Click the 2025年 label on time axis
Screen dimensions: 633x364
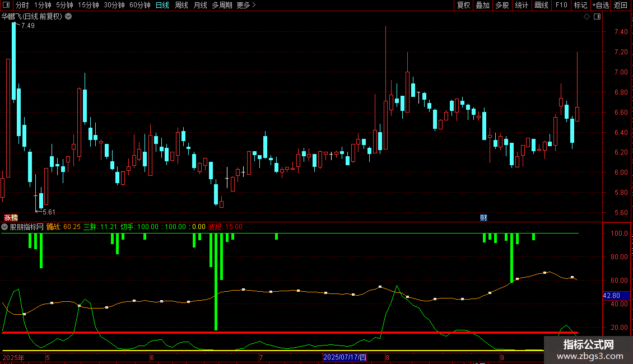tap(13, 357)
